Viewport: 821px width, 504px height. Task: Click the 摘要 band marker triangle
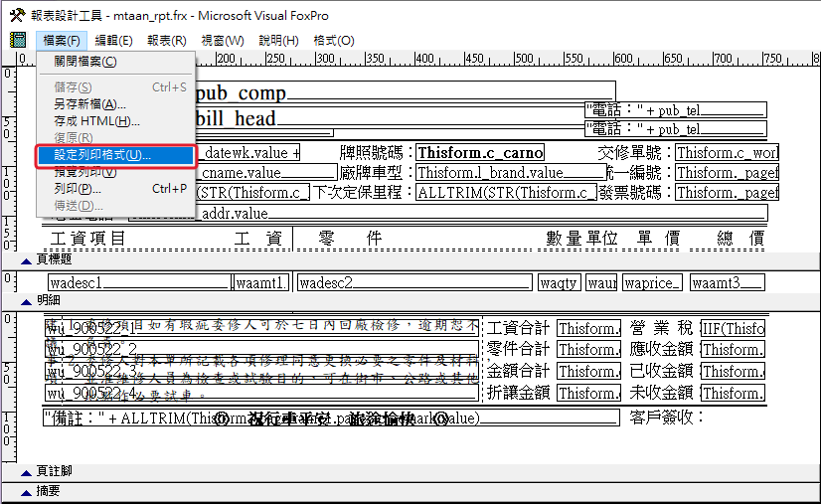pyautogui.click(x=26, y=492)
